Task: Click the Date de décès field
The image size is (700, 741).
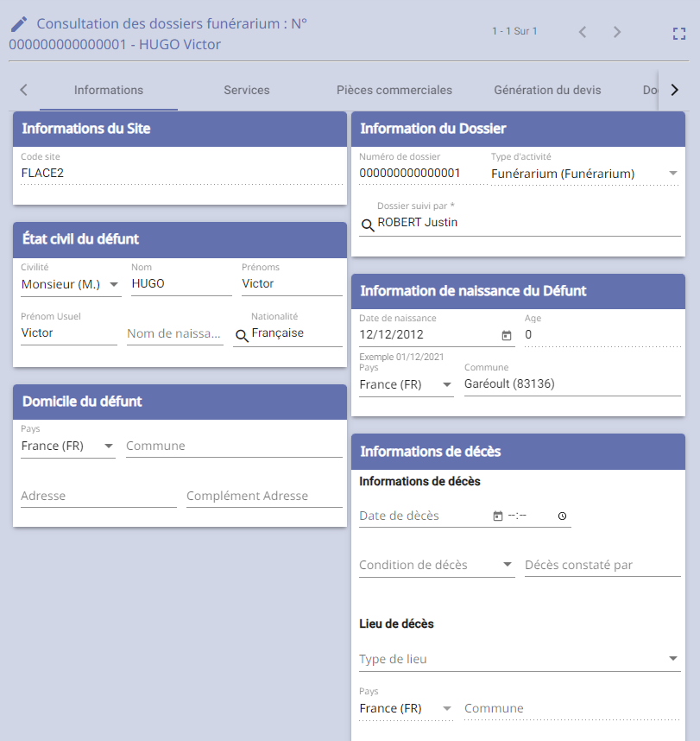Action: pos(424,516)
